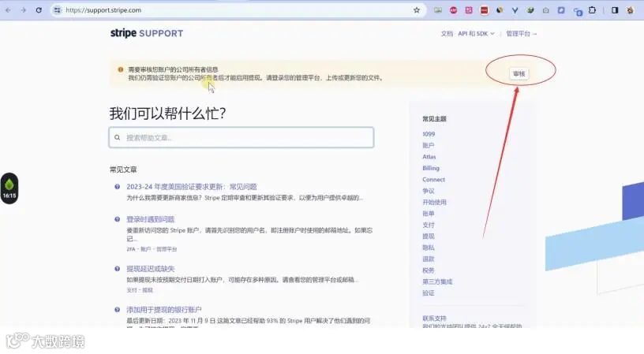This screenshot has height=354, width=644.
Task: Click the 我们可以帮什么忙? headline
Action: coord(167,114)
